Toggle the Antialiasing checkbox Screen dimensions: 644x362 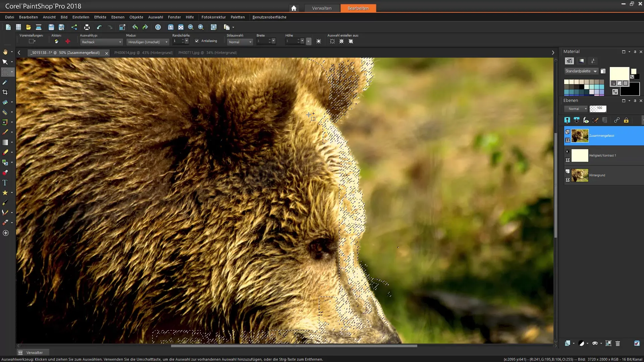[x=197, y=41]
